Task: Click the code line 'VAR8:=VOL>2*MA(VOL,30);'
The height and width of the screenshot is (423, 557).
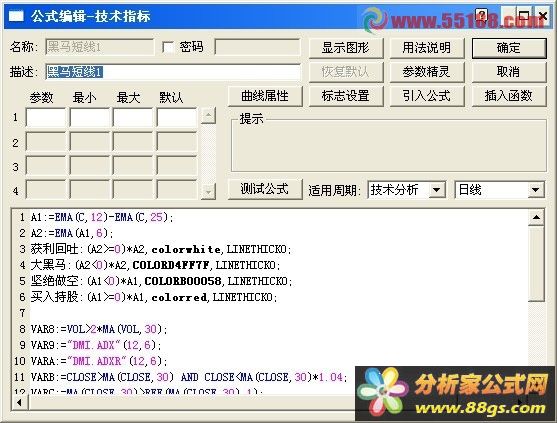Action: click(x=99, y=329)
